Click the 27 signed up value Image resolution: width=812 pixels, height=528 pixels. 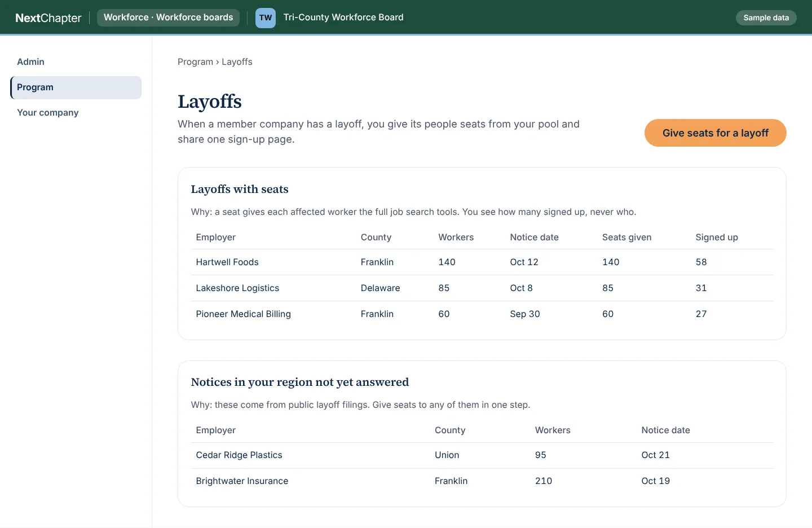click(701, 314)
